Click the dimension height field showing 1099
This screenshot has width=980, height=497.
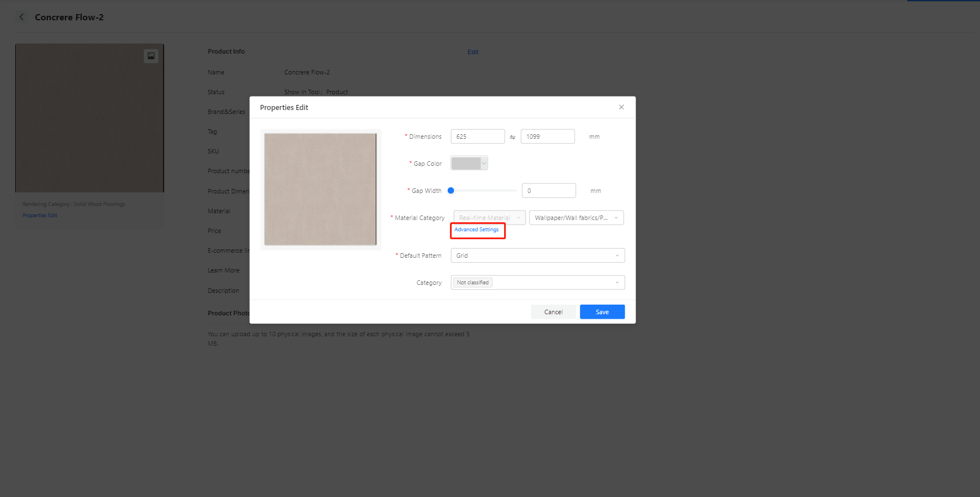547,137
